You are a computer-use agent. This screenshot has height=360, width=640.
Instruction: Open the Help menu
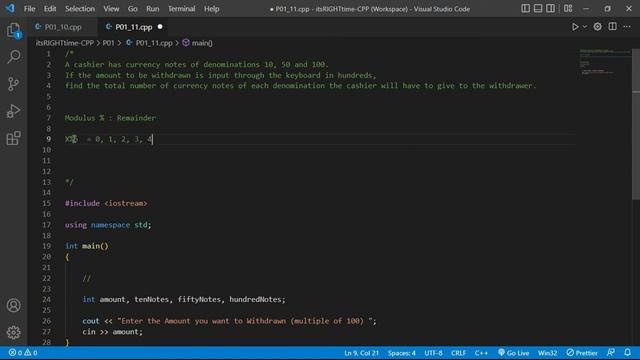[211, 9]
